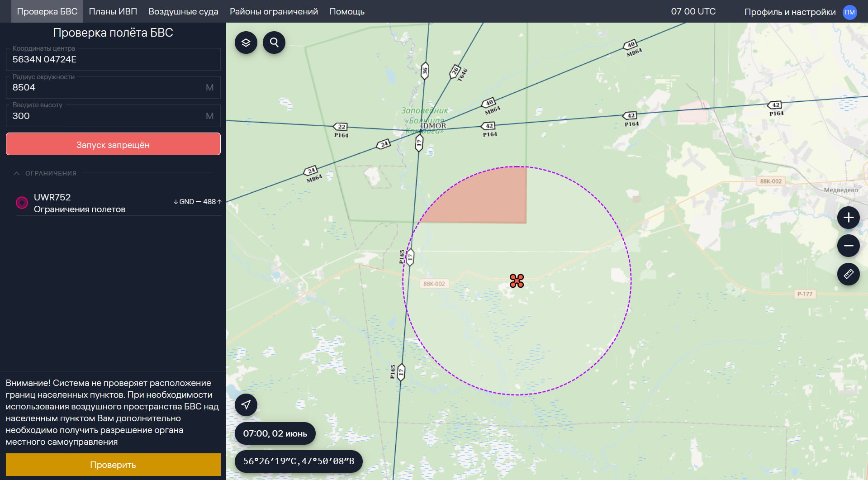Zoom out with the minus button
868x480 pixels.
[x=848, y=246]
